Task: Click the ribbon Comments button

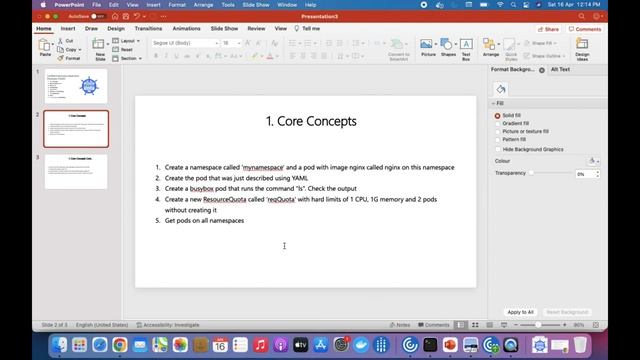Action: coord(585,29)
